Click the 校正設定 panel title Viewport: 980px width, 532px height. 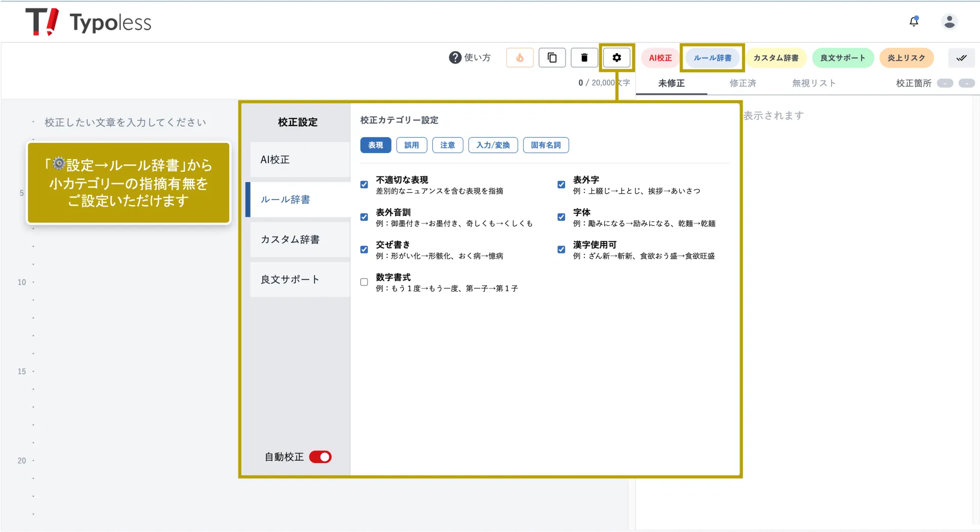pos(298,122)
